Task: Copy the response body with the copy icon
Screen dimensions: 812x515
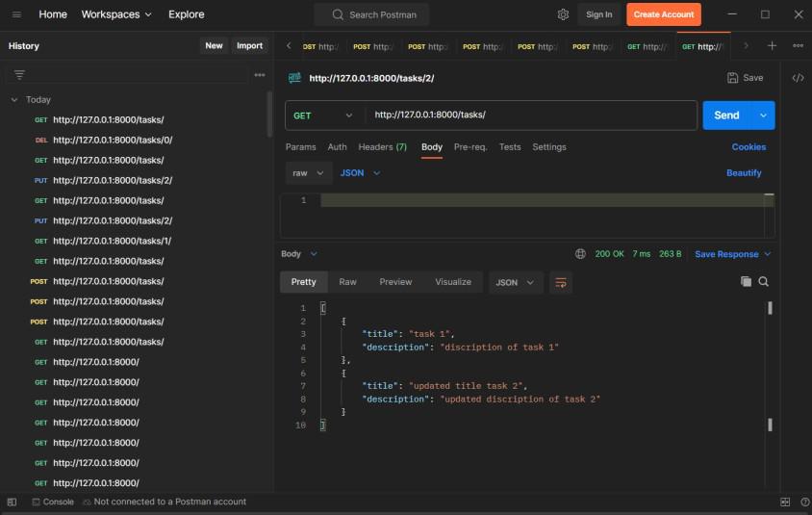Action: (x=746, y=282)
